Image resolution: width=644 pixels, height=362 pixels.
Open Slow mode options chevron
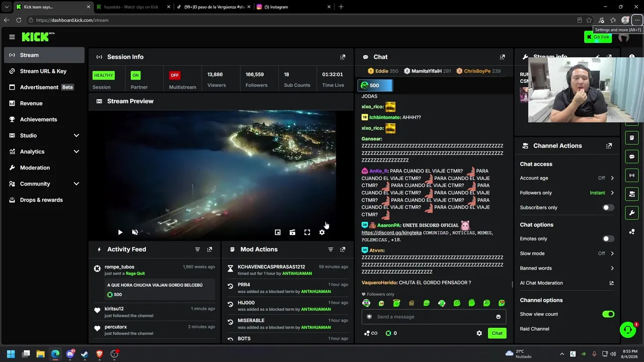(612, 253)
